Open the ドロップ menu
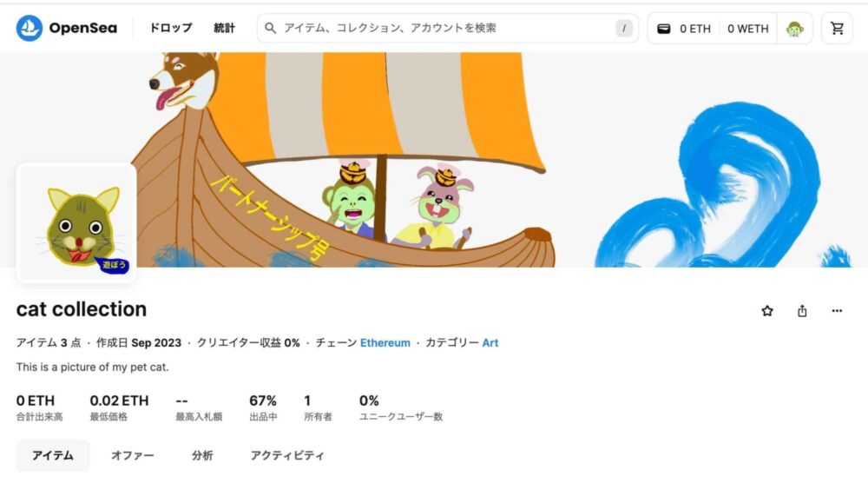 [171, 29]
